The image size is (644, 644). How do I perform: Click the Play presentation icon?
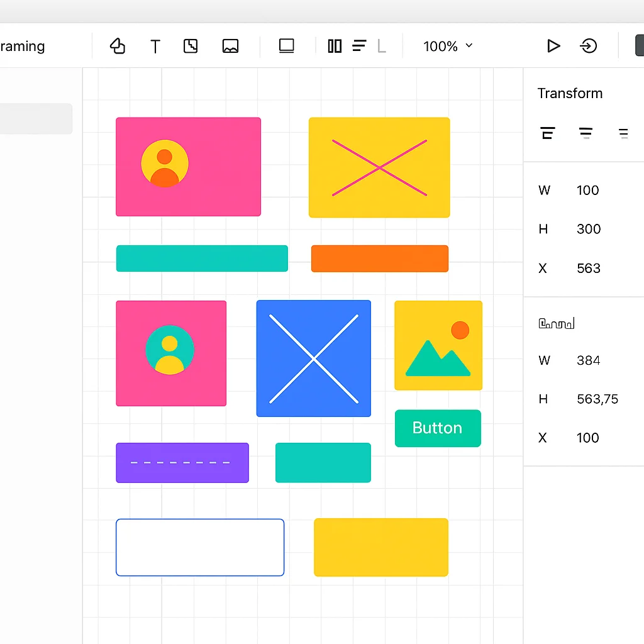pyautogui.click(x=553, y=46)
